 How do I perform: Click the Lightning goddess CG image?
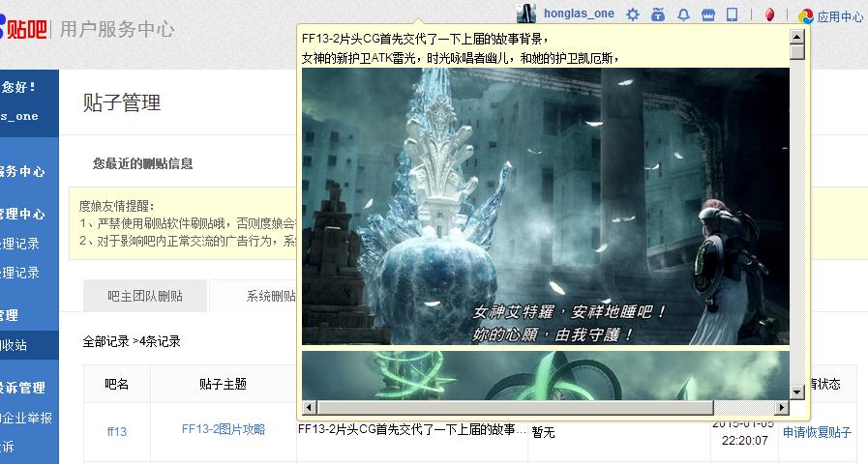tap(545, 206)
